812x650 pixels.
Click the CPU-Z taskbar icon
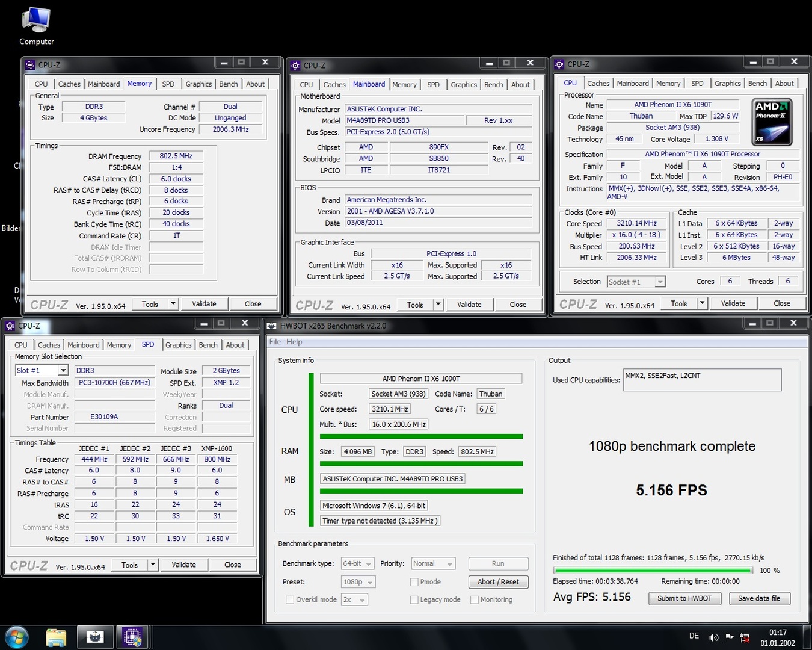[132, 637]
